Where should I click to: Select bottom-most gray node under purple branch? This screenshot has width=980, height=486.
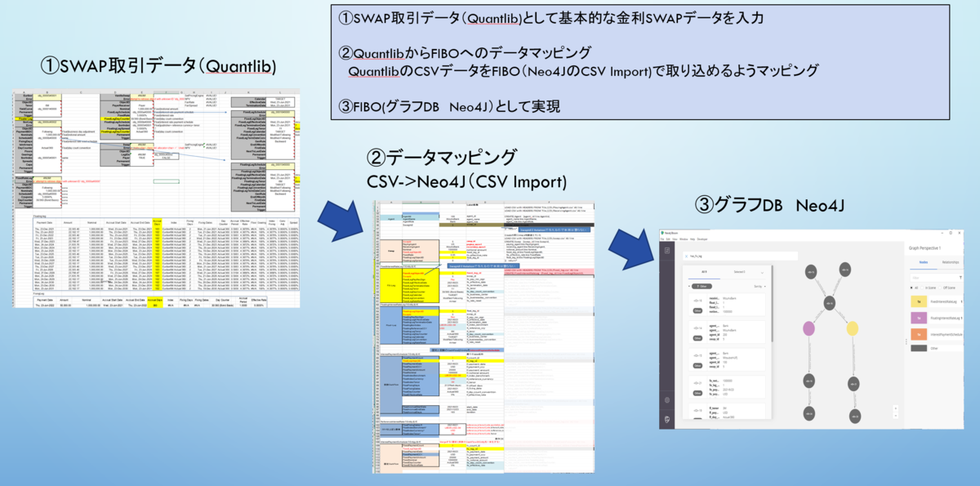click(809, 413)
